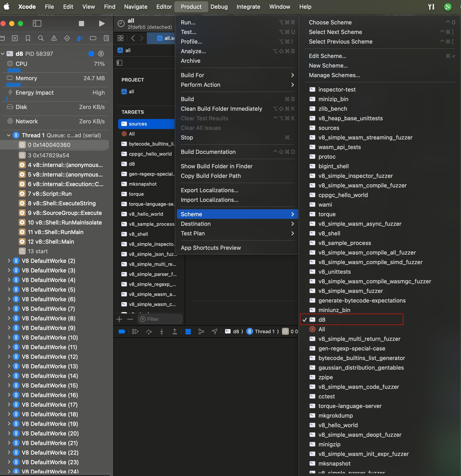Select the cctest scheme

click(380, 396)
